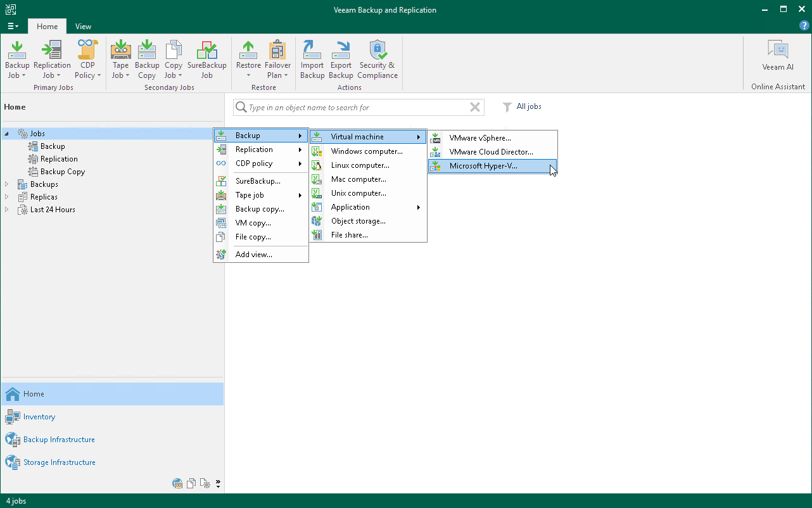Viewport: 812px width, 508px height.
Task: Choose VMware vSphere... in the submenu
Action: [480, 138]
